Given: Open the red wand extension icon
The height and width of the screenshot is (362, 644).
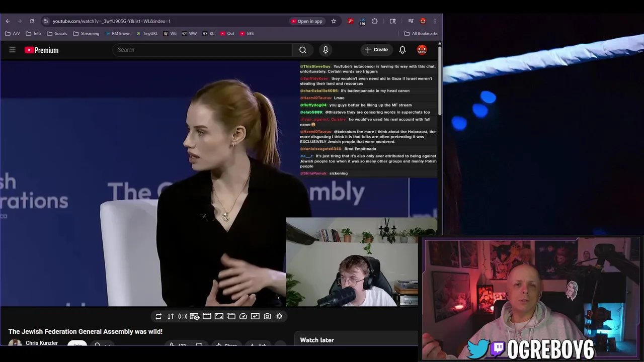Looking at the screenshot, I should [x=350, y=21].
